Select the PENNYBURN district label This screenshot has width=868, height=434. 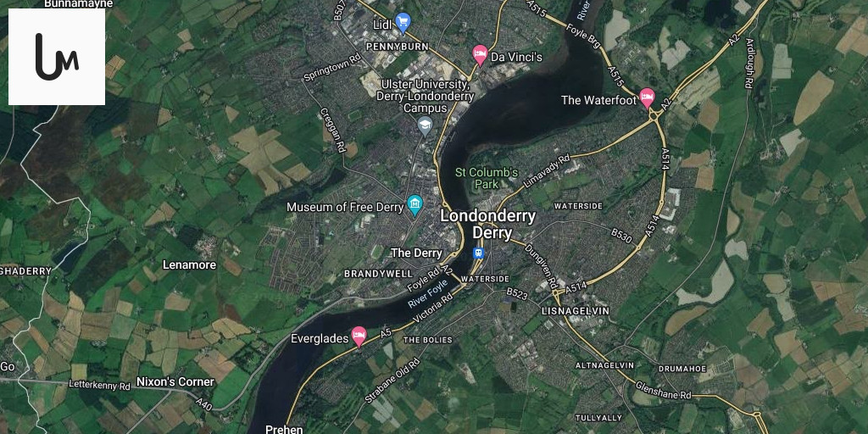(x=398, y=47)
